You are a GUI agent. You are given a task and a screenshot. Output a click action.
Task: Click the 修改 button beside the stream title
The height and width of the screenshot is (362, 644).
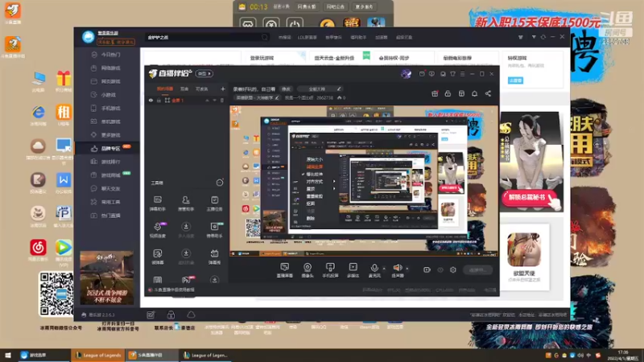click(286, 89)
